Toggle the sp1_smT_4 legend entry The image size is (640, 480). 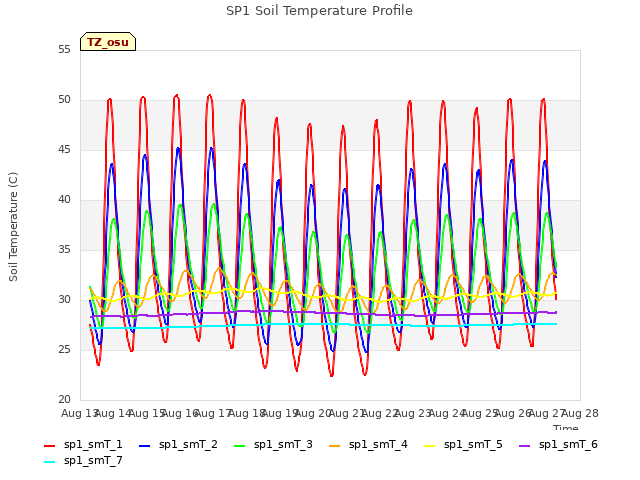(x=368, y=444)
